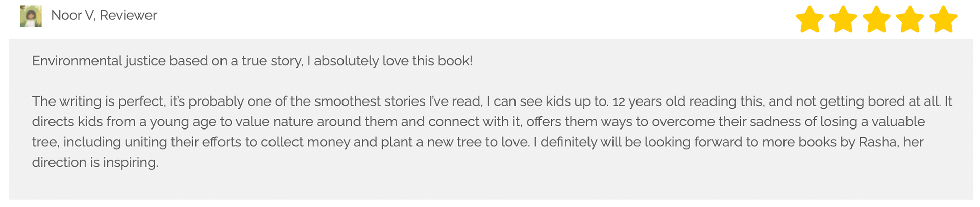Select the second rating star

click(843, 19)
